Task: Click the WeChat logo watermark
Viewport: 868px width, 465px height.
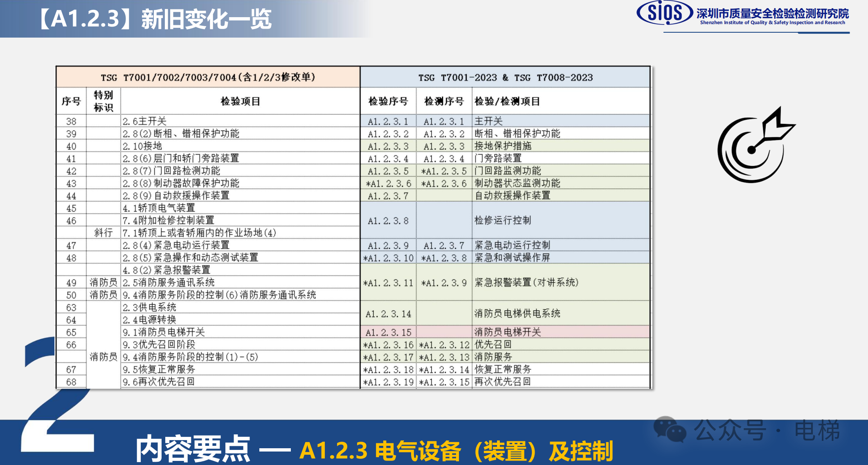Action: tap(670, 429)
